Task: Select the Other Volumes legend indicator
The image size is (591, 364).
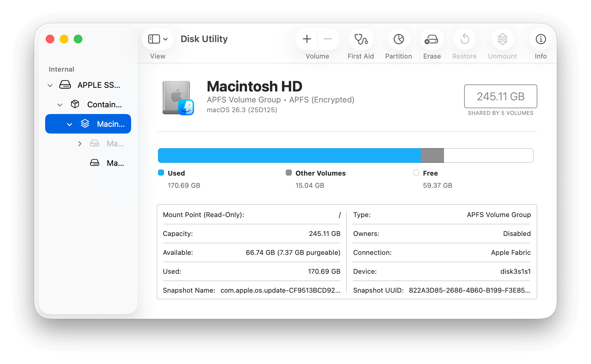Action: click(x=288, y=173)
